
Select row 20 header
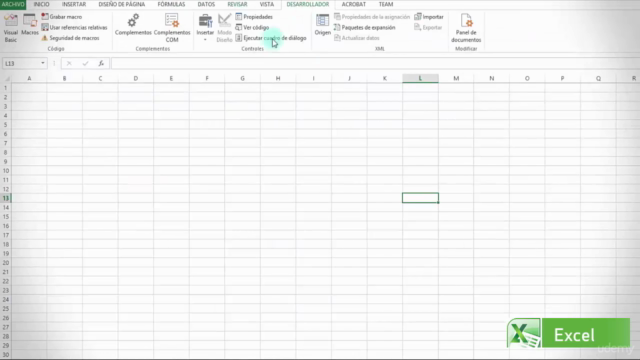click(6, 262)
